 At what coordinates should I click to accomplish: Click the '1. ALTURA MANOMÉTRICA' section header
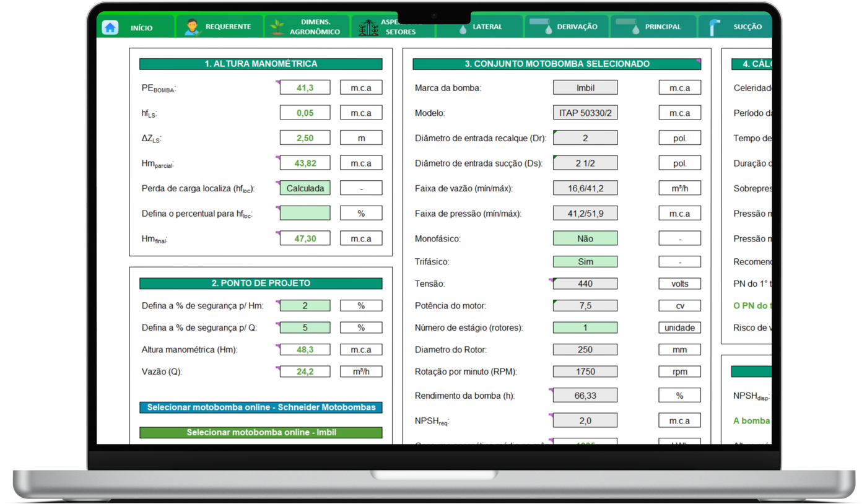point(261,64)
